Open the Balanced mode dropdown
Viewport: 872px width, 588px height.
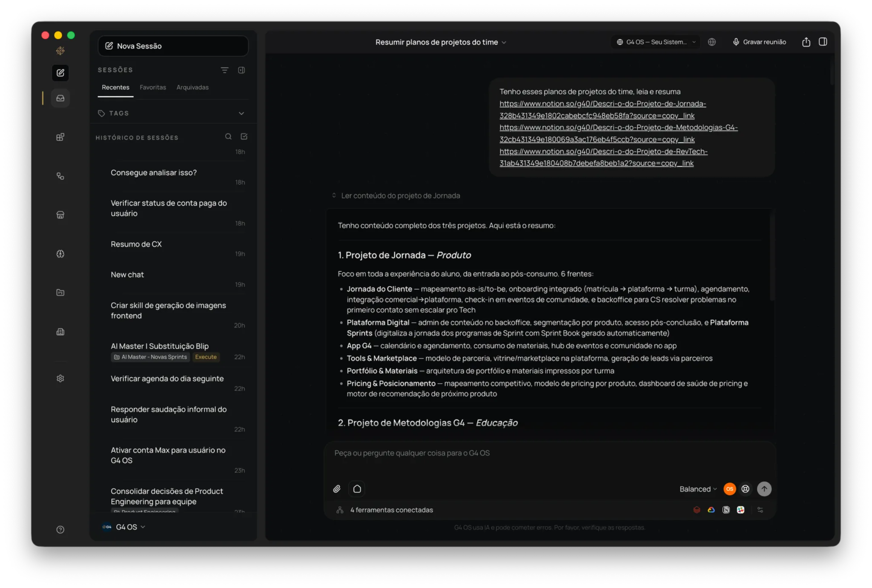698,489
